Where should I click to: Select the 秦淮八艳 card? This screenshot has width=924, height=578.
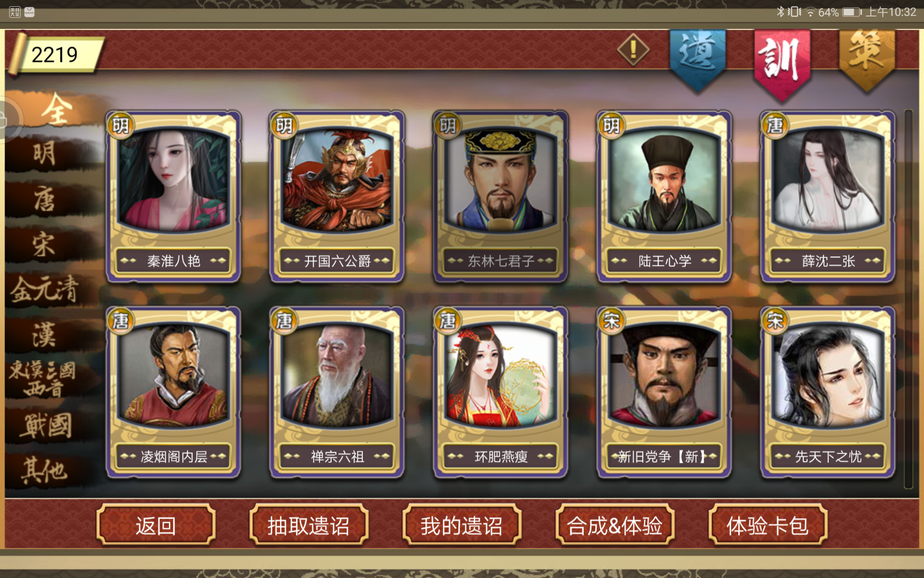point(173,196)
